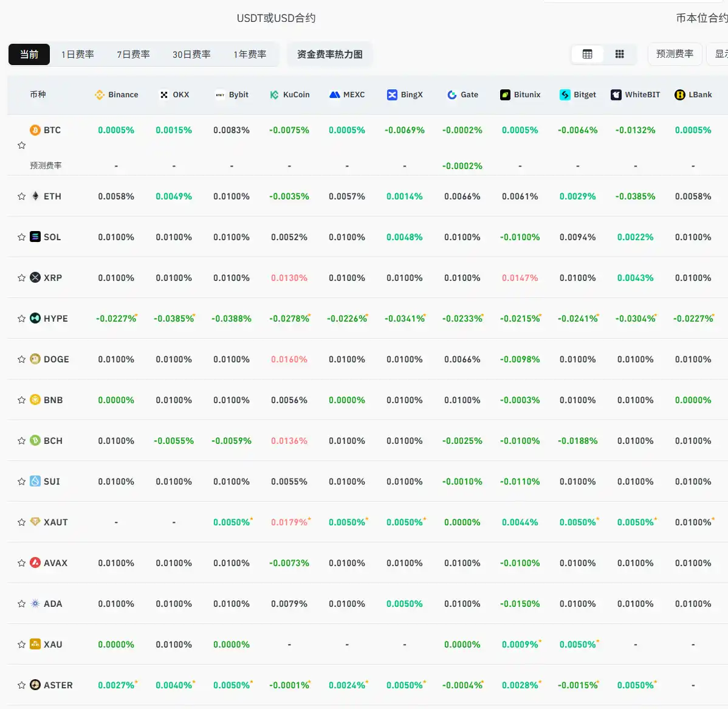
Task: Open the 资金费率热力图 heatmap button
Action: pos(329,54)
